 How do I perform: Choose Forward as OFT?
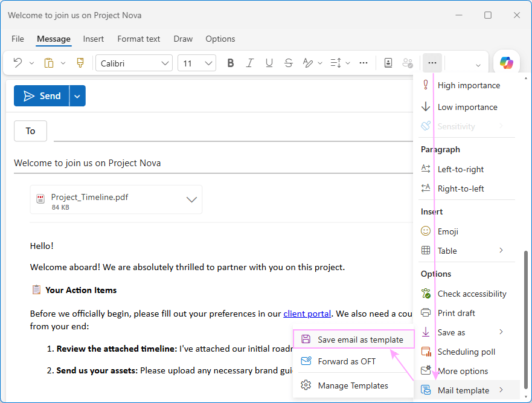point(353,361)
